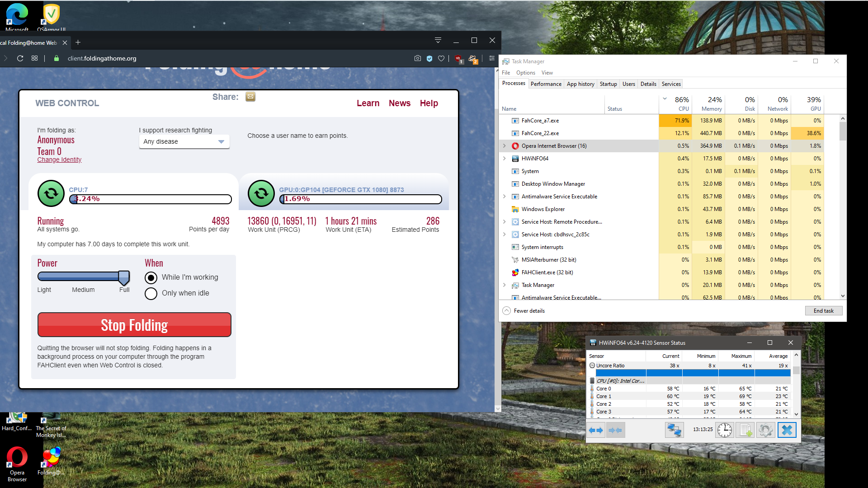
Task: Select 'Only when idle' radio button
Action: 151,293
